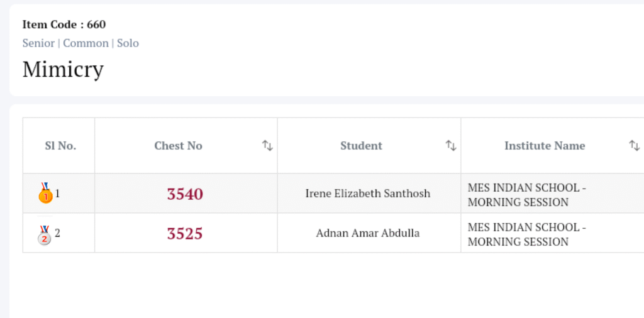Click the Chest No column header
The height and width of the screenshot is (318, 644).
pyautogui.click(x=178, y=146)
